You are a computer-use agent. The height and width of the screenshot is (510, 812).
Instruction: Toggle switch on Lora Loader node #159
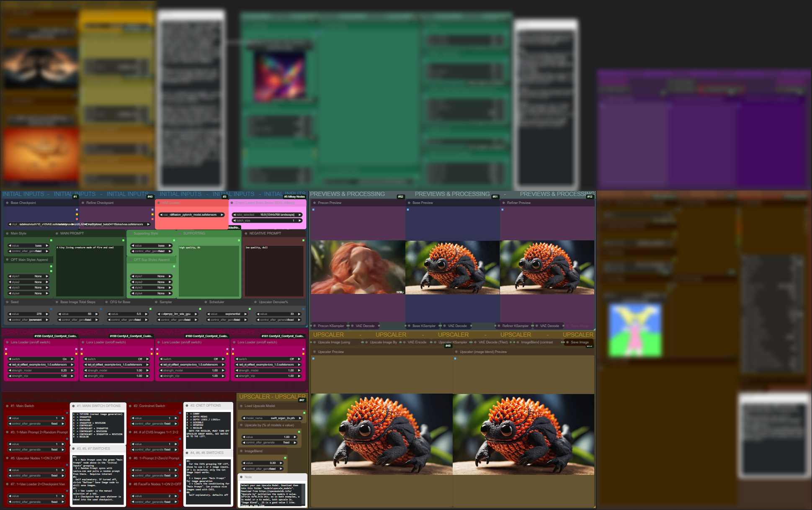tap(116, 359)
